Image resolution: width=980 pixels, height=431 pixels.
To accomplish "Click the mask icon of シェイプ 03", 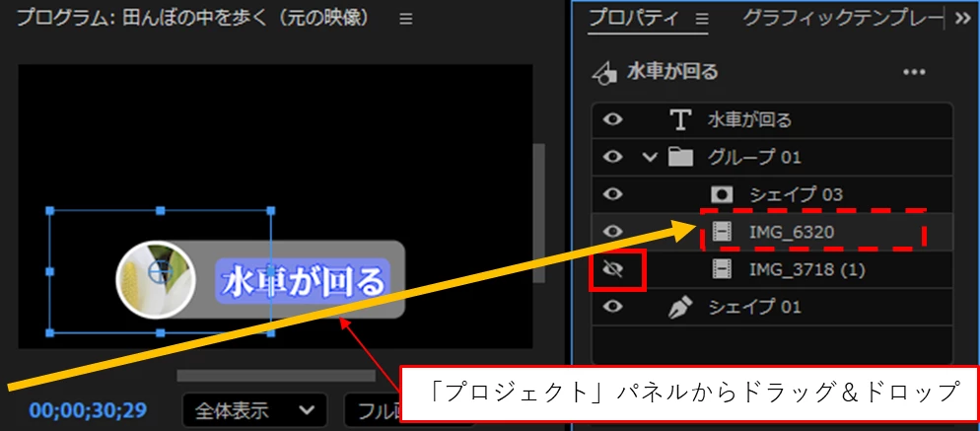I will point(722,194).
